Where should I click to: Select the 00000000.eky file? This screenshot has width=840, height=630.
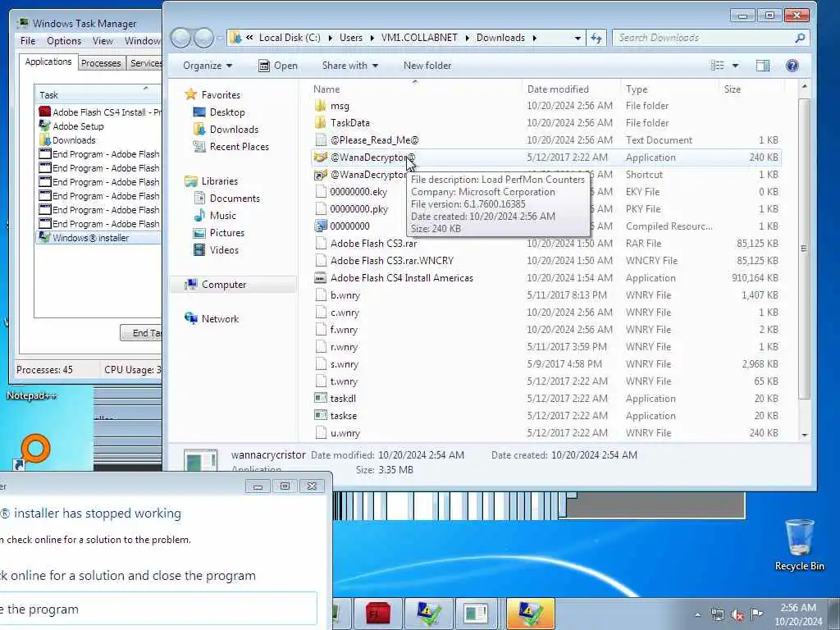[x=358, y=192]
